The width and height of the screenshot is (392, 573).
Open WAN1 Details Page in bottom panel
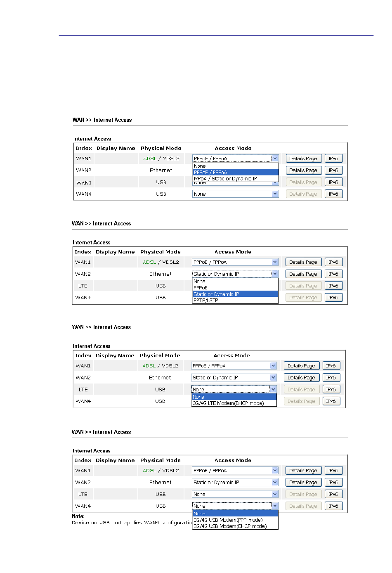coord(303,471)
